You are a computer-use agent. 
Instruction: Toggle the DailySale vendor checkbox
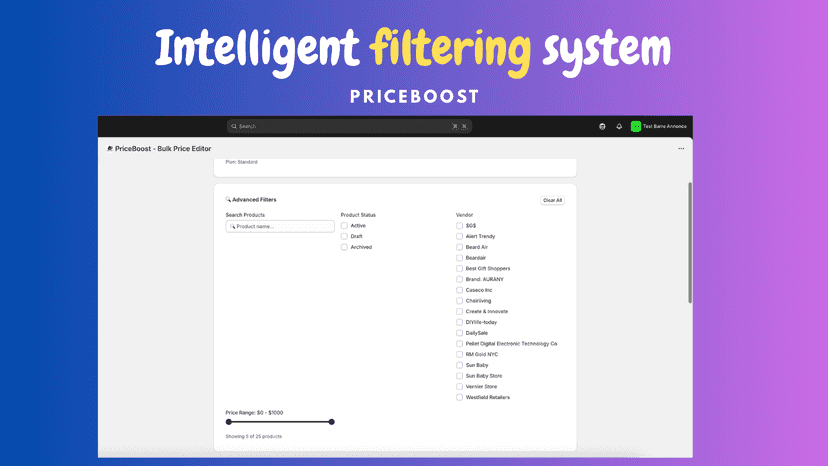pos(459,333)
